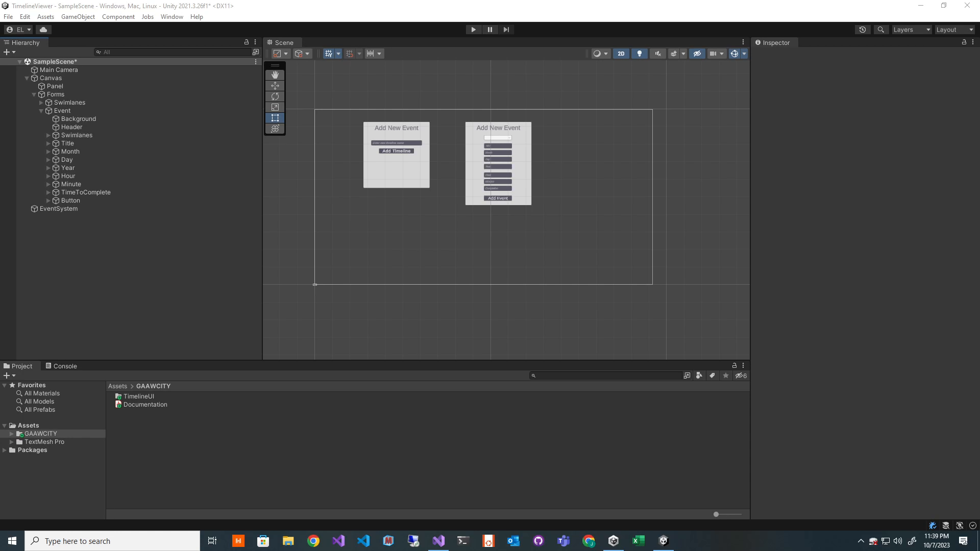Click the Hand tool in Scene toolbar
980x551 pixels.
[275, 74]
